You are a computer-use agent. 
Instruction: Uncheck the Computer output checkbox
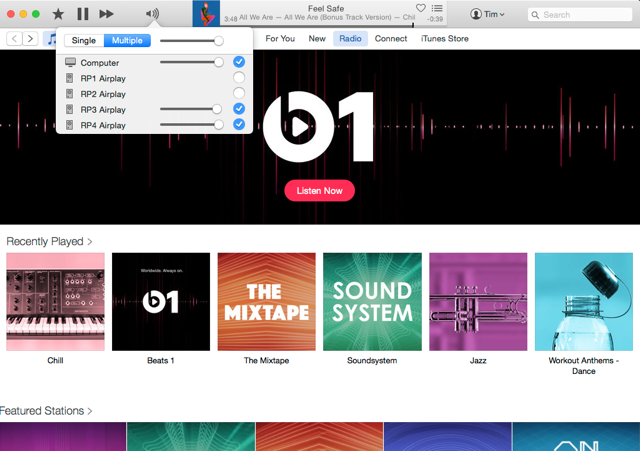point(239,62)
